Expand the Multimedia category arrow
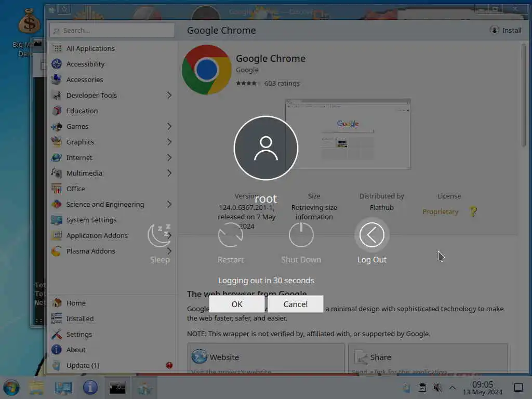This screenshot has width=532, height=399. pyautogui.click(x=169, y=174)
